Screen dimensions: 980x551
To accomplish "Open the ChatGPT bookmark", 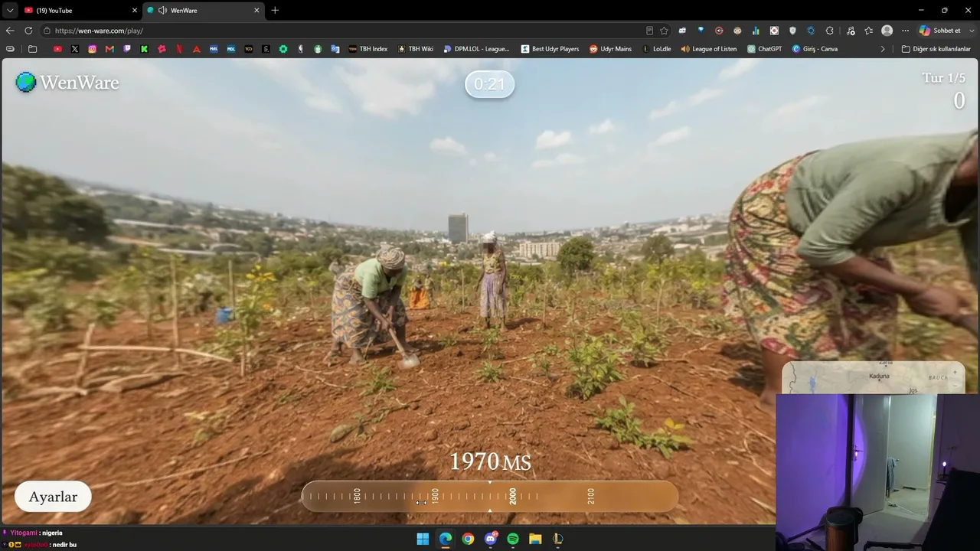I will click(764, 49).
